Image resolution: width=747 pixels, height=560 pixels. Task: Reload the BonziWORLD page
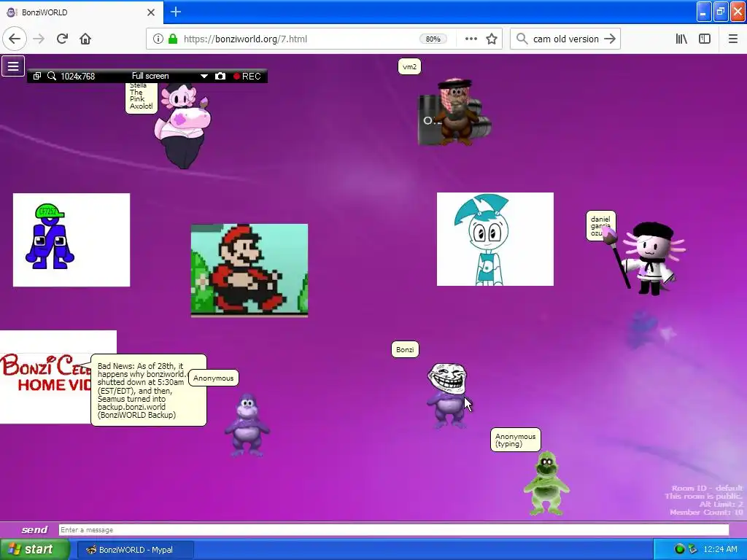point(62,39)
